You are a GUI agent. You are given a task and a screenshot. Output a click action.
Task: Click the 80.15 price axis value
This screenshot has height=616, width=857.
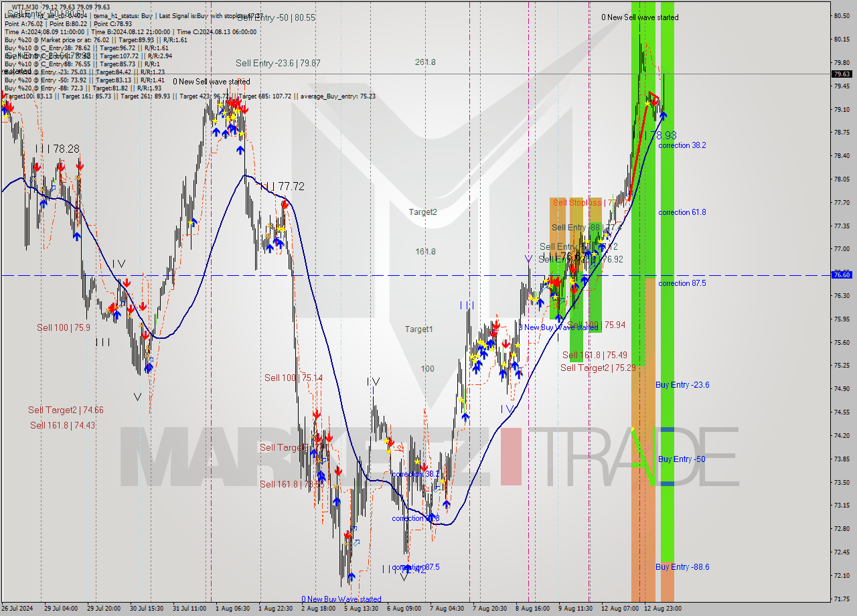842,40
